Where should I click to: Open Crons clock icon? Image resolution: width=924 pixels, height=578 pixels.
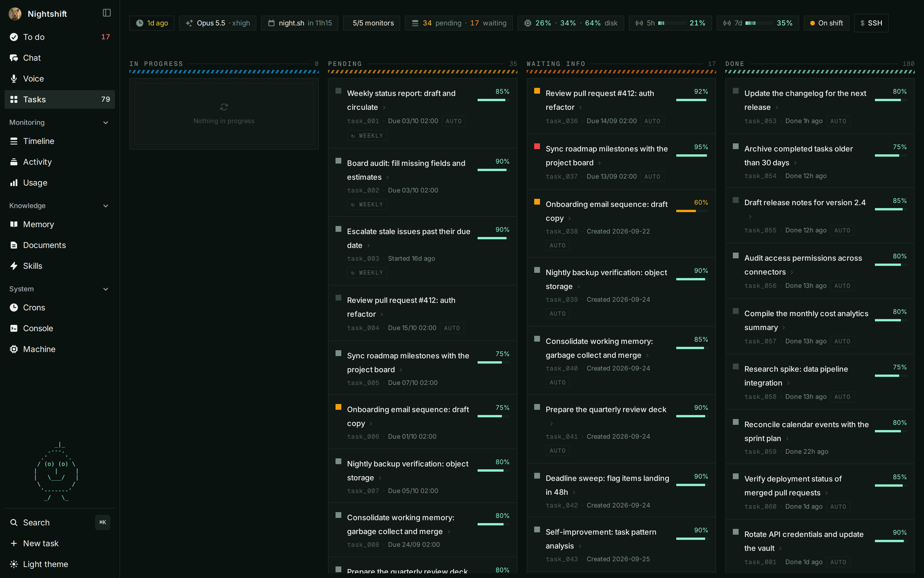pos(14,308)
